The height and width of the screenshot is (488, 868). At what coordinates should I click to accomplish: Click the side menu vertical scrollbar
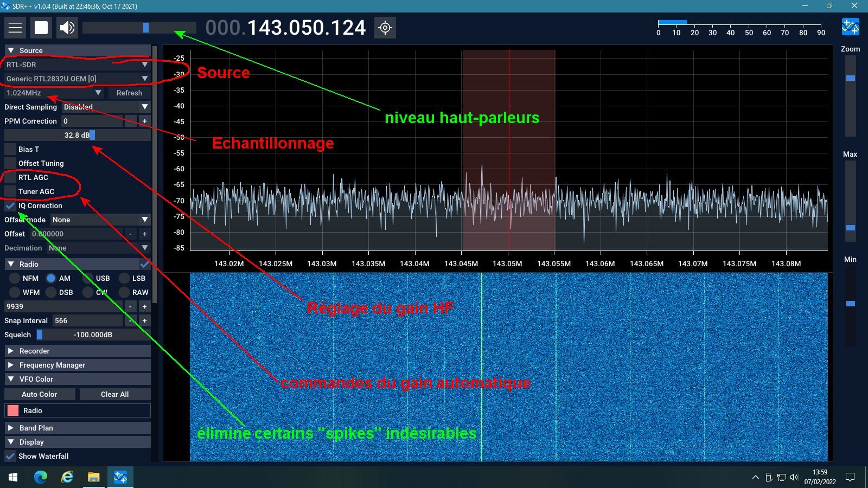(155, 174)
